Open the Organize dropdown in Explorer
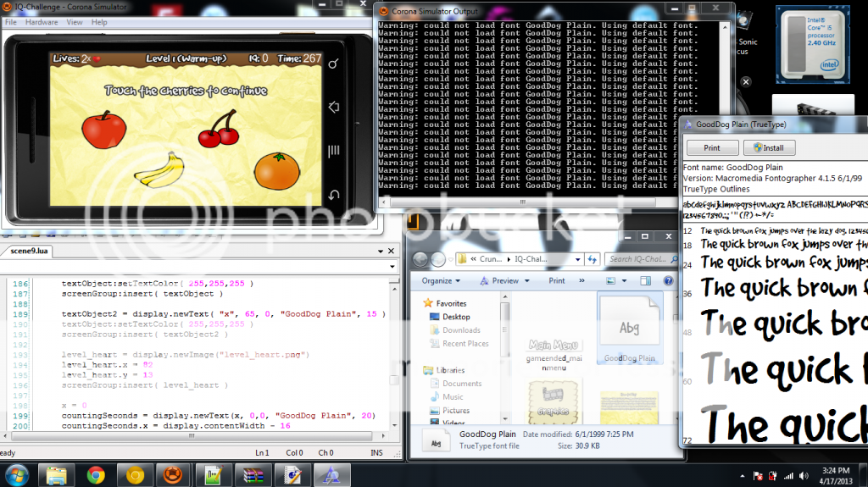868x487 pixels. pos(441,280)
